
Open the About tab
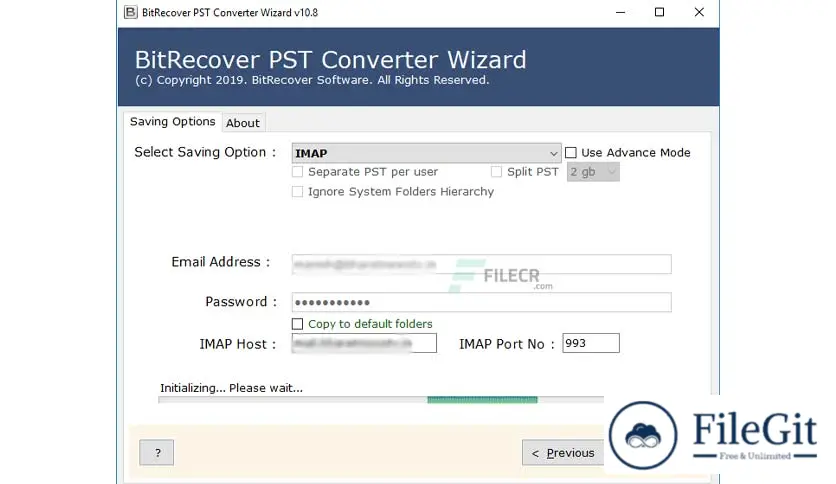point(243,123)
